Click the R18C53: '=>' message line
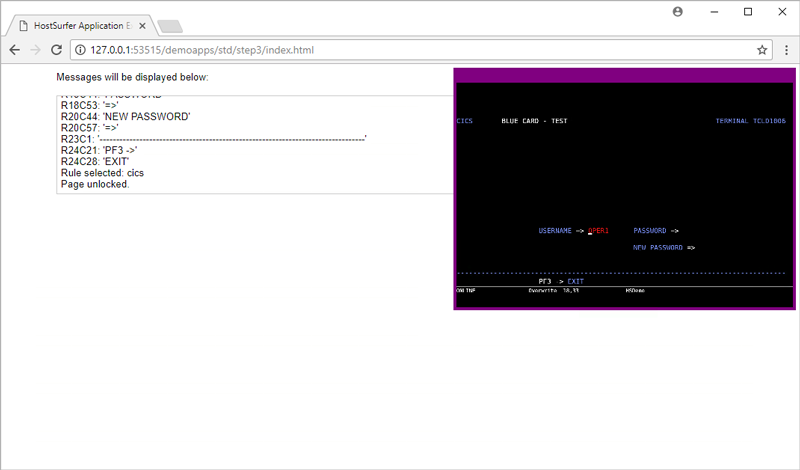This screenshot has width=800, height=470. pos(90,106)
